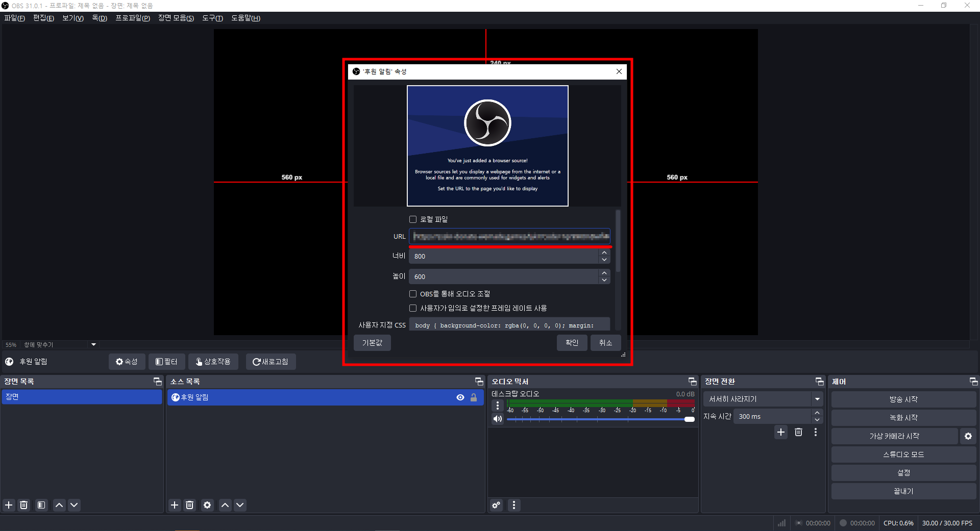Toggle lock on 후원 알림 source

click(474, 397)
